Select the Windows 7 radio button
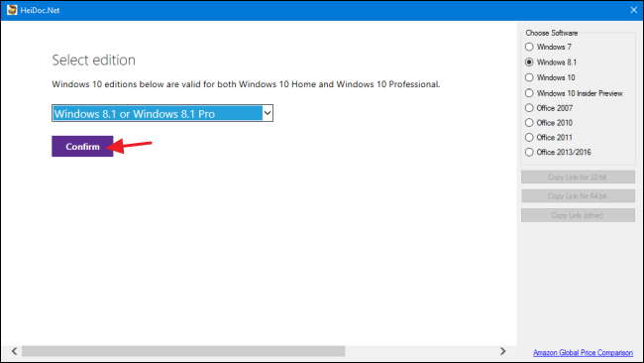The width and height of the screenshot is (644, 363). click(x=529, y=47)
